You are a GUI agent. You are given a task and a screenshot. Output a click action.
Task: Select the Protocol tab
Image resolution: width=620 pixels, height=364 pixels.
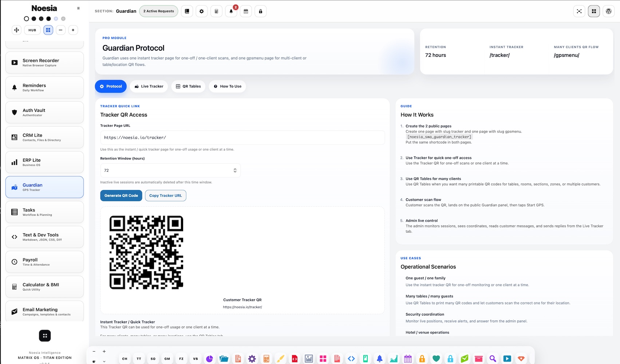pyautogui.click(x=111, y=86)
